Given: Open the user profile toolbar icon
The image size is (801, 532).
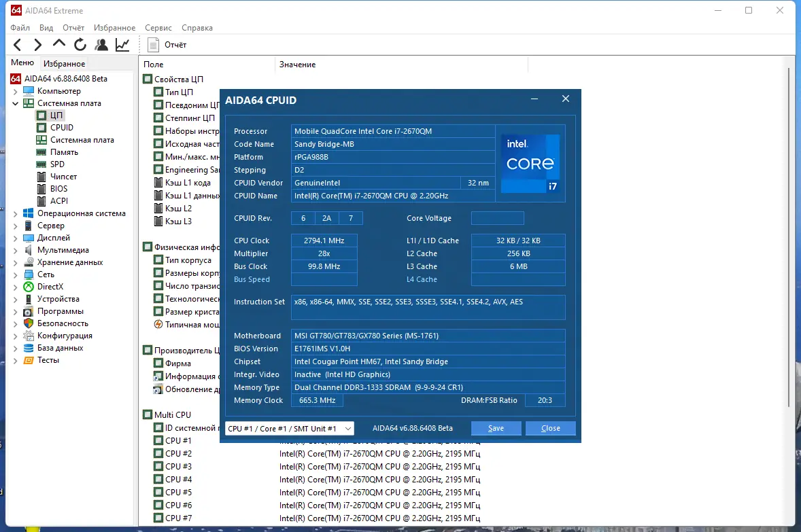Looking at the screenshot, I should tap(101, 45).
